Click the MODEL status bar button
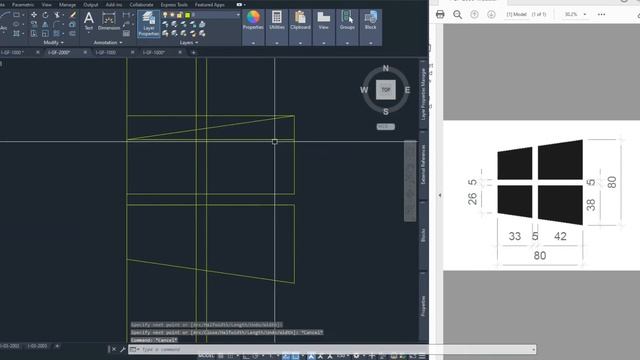Screen dimensions: 640x360 coord(206,356)
